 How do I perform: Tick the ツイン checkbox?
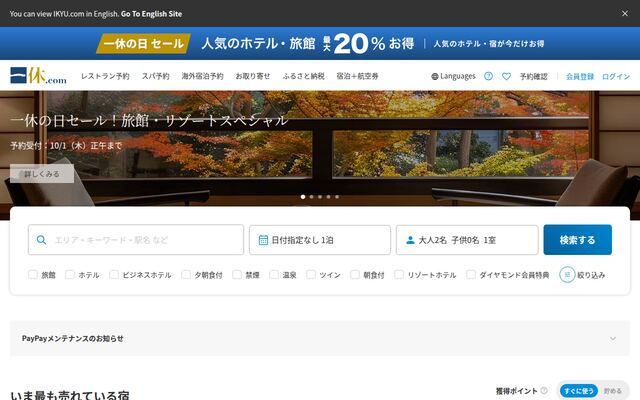point(311,274)
